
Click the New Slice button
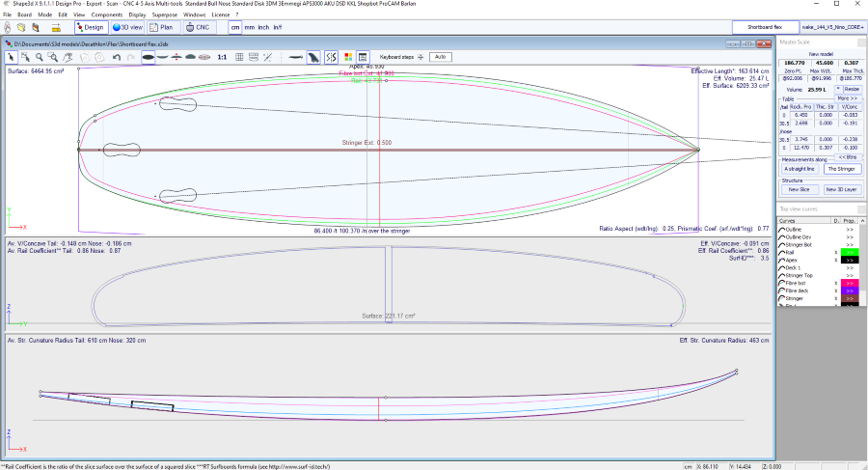(798, 189)
